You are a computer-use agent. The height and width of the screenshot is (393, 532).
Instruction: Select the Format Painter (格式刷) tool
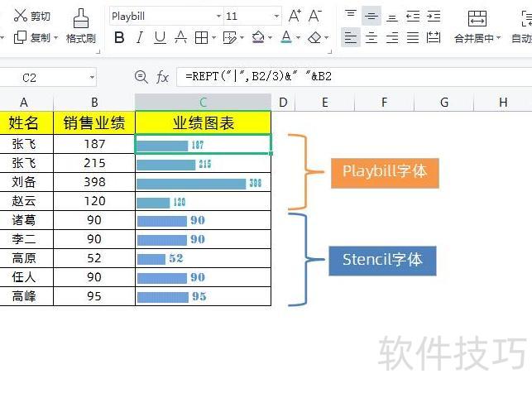81,26
